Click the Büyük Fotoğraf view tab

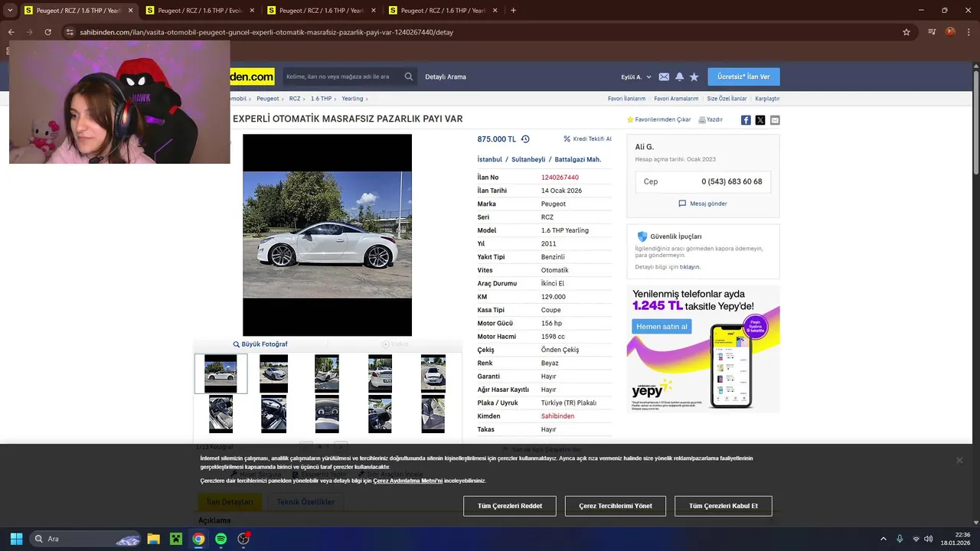click(260, 344)
